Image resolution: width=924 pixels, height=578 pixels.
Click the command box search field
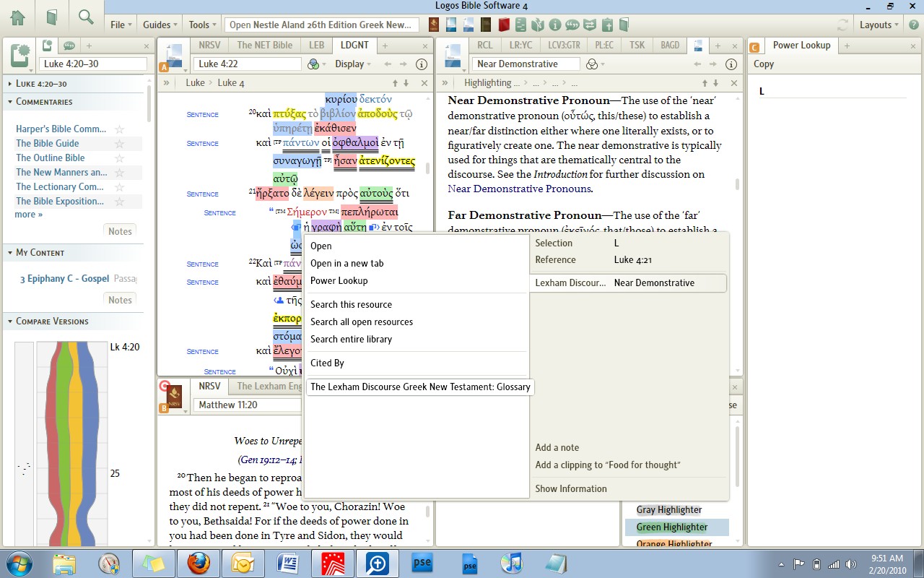[x=321, y=25]
